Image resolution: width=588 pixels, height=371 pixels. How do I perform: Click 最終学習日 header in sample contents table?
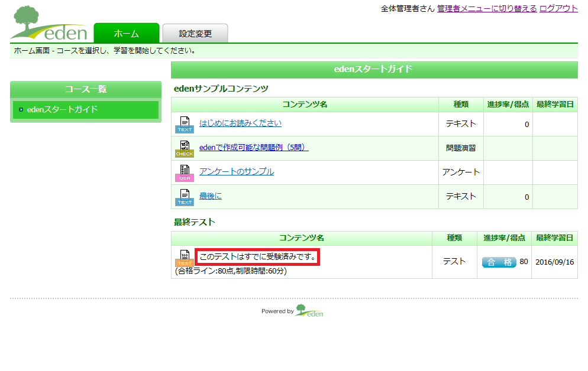(x=555, y=105)
